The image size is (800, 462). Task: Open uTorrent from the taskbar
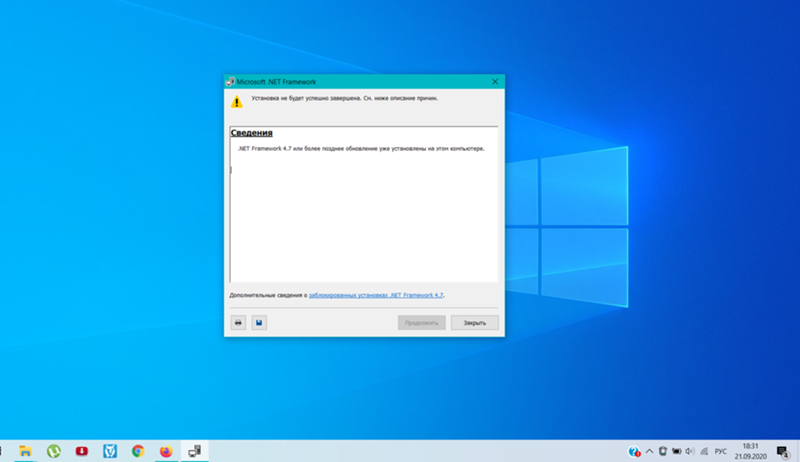(54, 451)
